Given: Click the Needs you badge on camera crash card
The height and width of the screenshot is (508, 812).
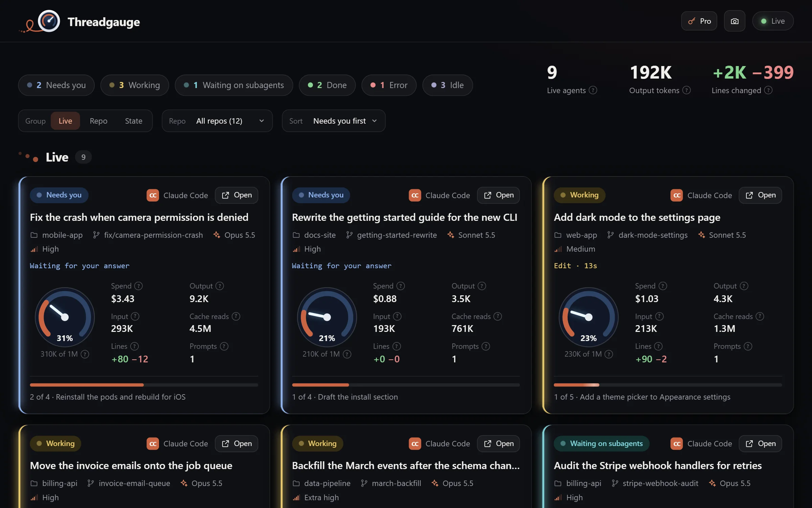Looking at the screenshot, I should coord(59,195).
